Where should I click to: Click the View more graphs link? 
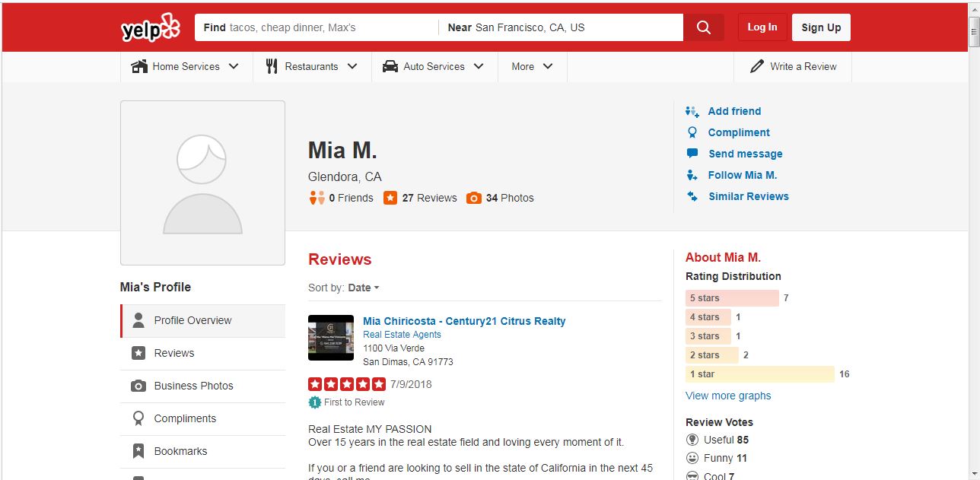pyautogui.click(x=728, y=396)
